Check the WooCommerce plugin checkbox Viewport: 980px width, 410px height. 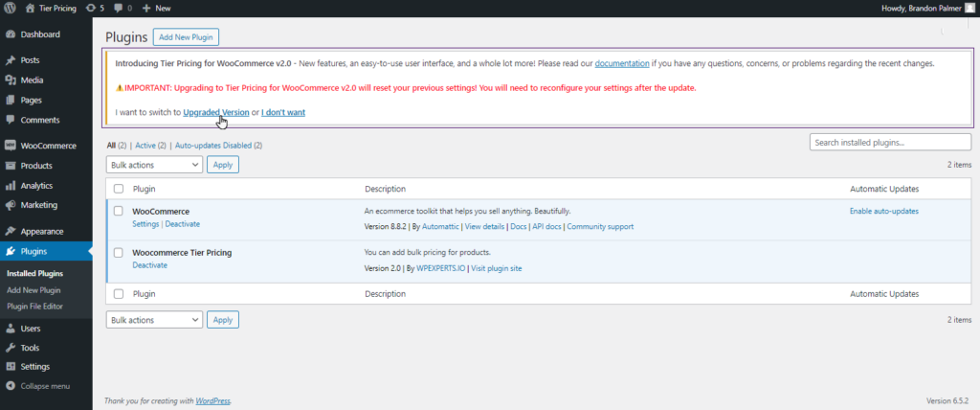coord(119,212)
